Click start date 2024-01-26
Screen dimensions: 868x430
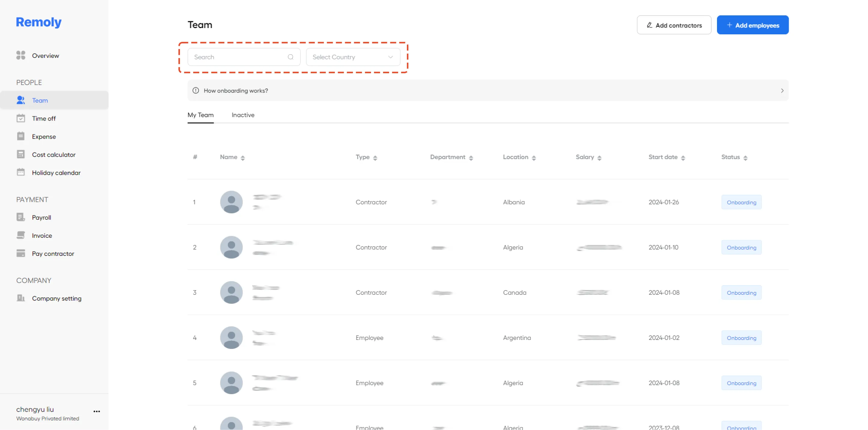pos(664,202)
